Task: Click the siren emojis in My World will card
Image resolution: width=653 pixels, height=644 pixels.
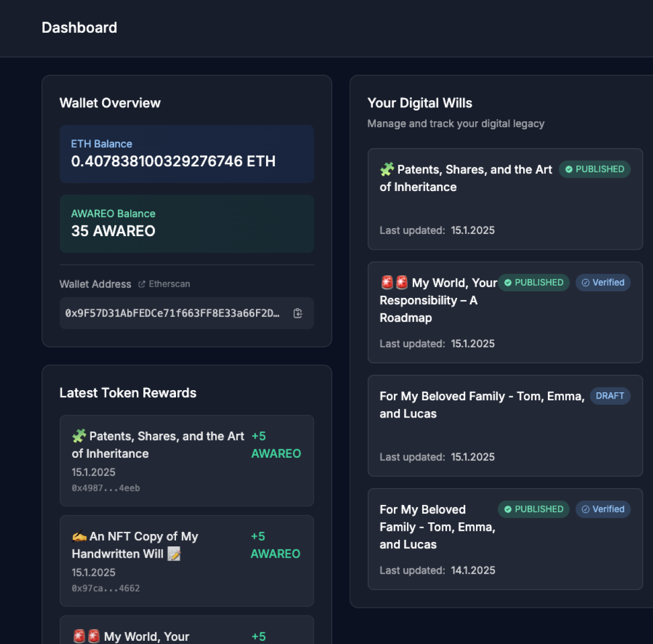Action: pyautogui.click(x=394, y=282)
